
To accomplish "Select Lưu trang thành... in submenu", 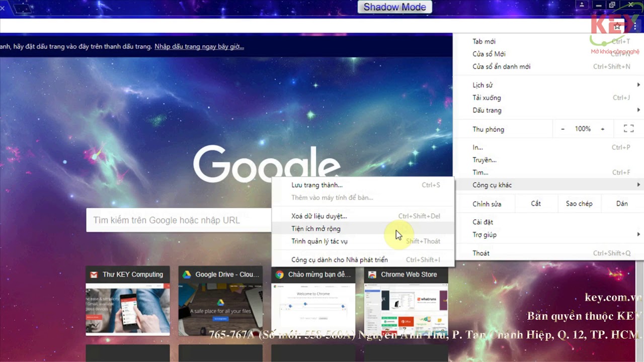I will coord(363,185).
